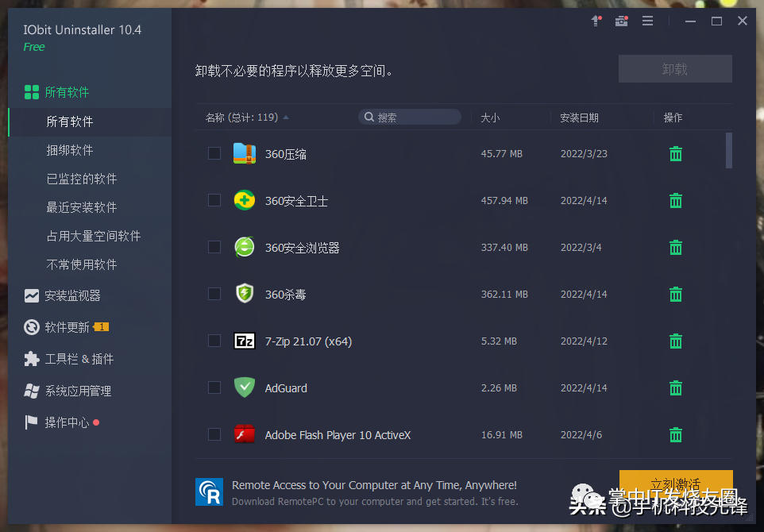Screen dimensions: 764x532
Task: Click the trash icon for 7-Zip 21.07
Action: [x=675, y=341]
